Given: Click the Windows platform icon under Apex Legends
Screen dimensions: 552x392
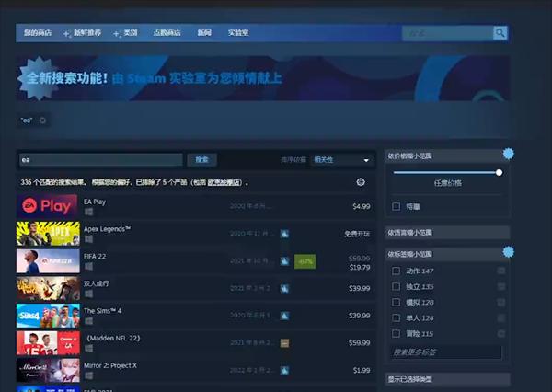Looking at the screenshot, I should pos(88,239).
